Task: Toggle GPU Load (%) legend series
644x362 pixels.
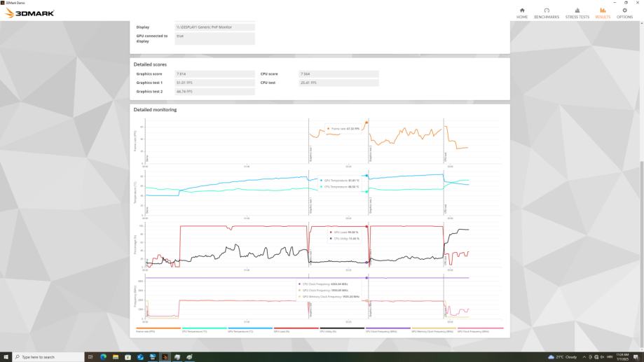Action: coord(296,330)
